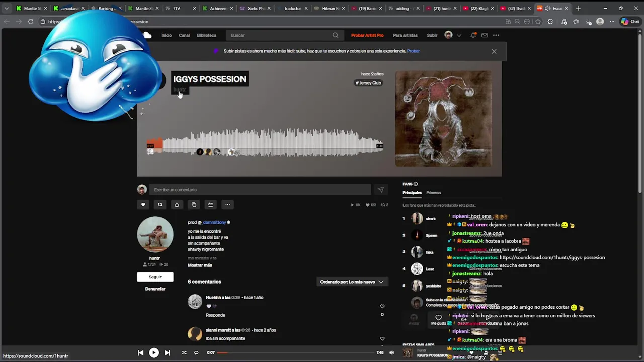The width and height of the screenshot is (644, 362).
Task: Click the Probar link in the banner
Action: click(414, 51)
